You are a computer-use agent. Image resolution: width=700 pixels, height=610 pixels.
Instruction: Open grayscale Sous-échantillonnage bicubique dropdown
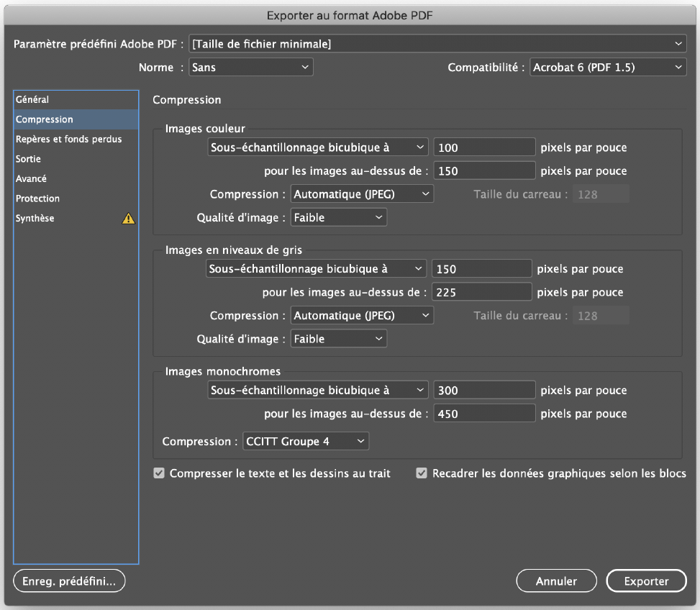pos(316,268)
